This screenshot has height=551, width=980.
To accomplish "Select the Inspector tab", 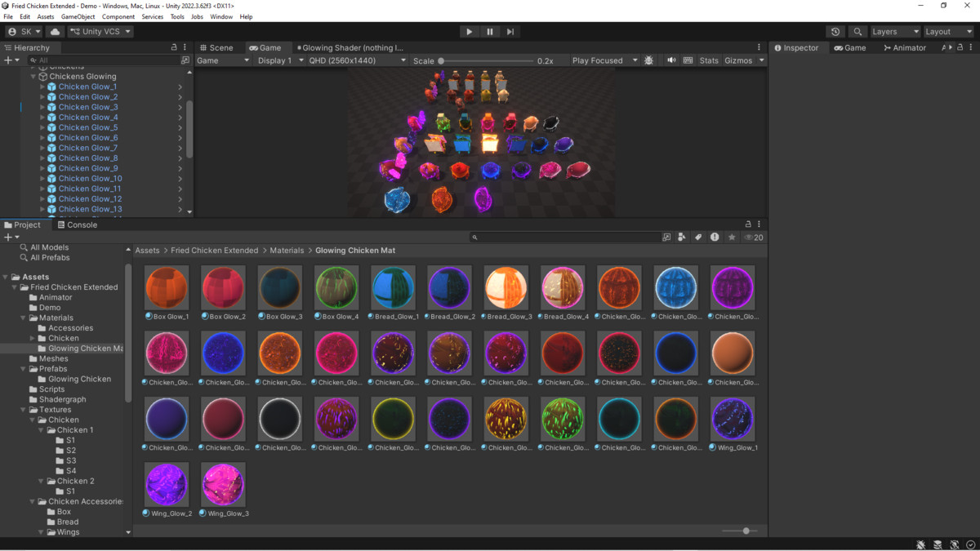I will pos(796,47).
